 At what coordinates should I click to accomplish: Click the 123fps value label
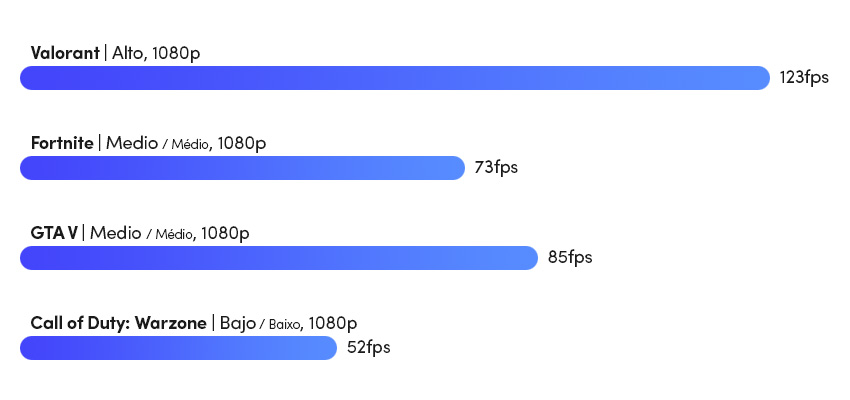[804, 78]
